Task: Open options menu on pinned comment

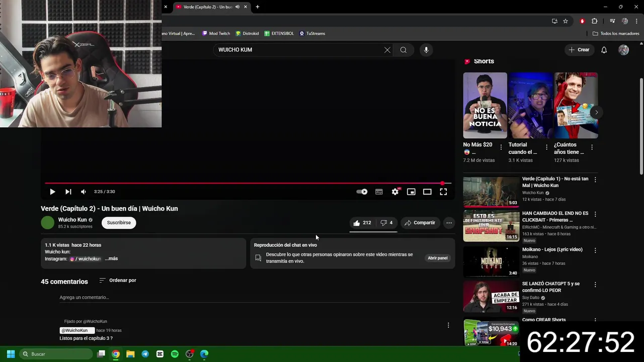Action: tap(448, 325)
